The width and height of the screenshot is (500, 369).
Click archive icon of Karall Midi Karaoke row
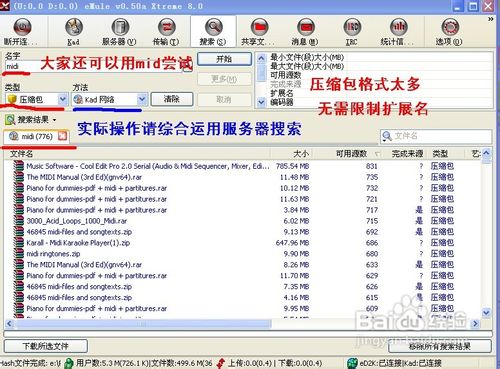18,243
